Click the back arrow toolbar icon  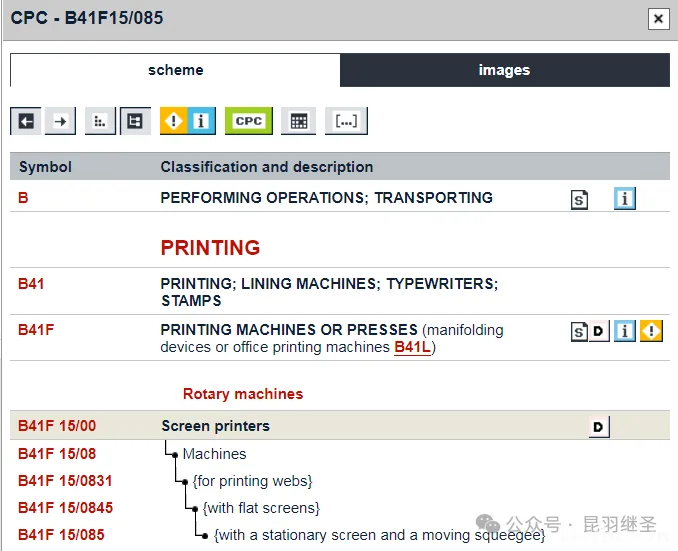26,121
